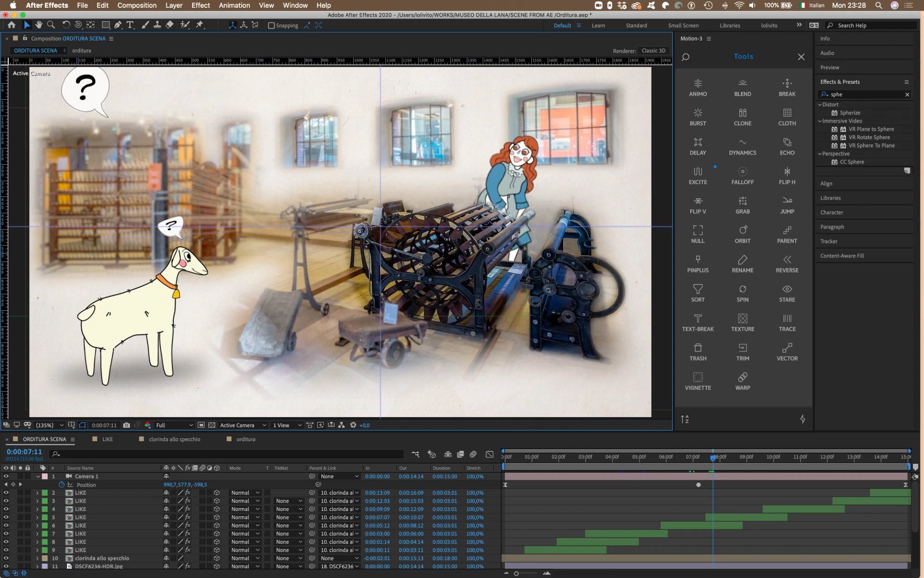Screen dimensions: 924x578
Task: Open the 1 View layout dropdown
Action: [x=286, y=425]
